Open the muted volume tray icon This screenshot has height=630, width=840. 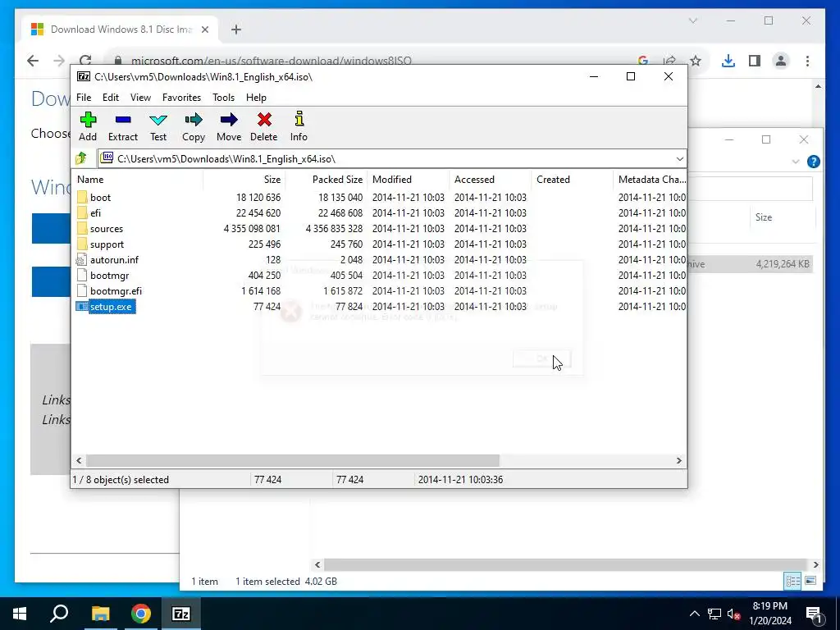tap(733, 614)
